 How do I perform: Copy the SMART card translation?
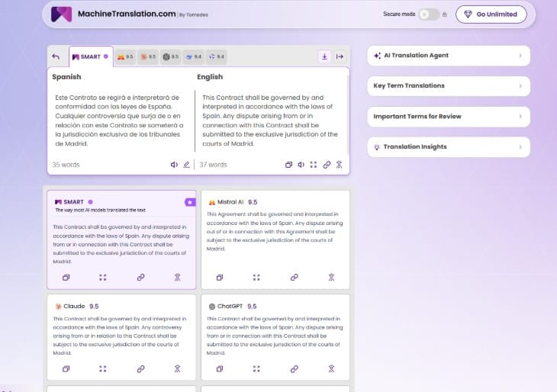66,278
